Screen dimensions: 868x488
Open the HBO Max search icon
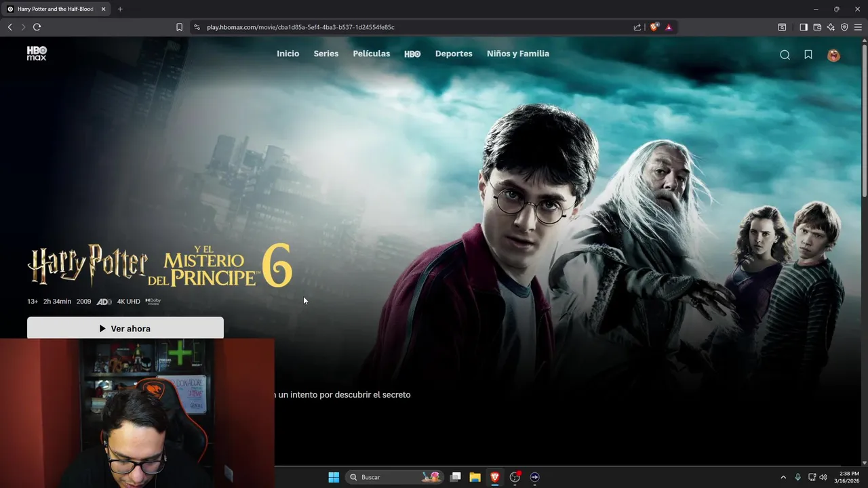click(785, 55)
